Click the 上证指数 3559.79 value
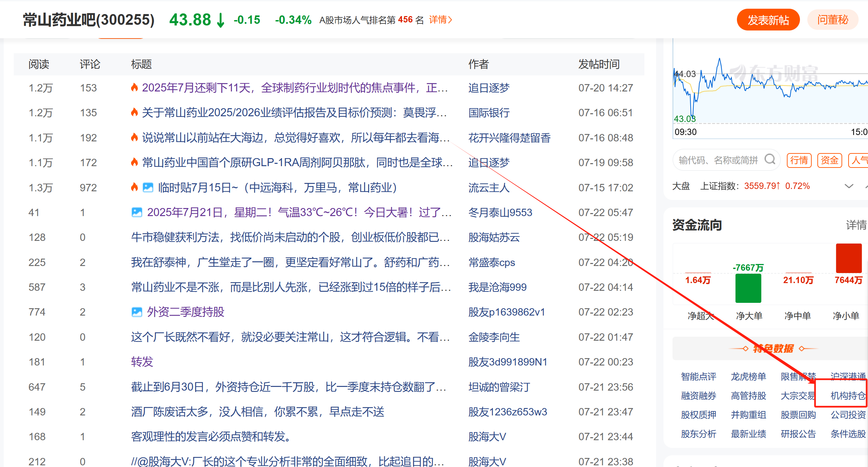The width and height of the screenshot is (868, 467). click(x=762, y=186)
